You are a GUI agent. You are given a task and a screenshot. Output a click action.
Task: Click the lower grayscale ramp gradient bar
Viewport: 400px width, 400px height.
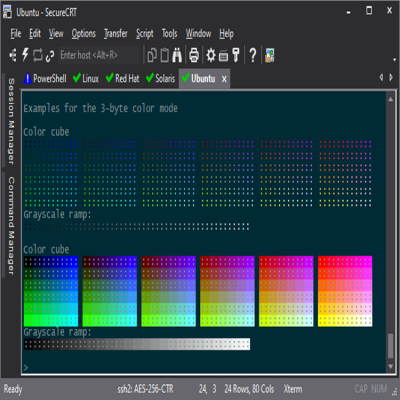pyautogui.click(x=137, y=344)
